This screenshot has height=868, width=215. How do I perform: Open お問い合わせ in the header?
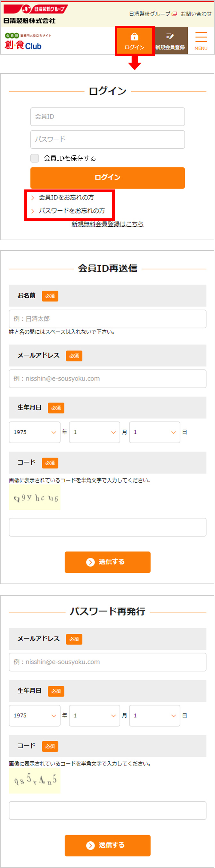(x=196, y=14)
